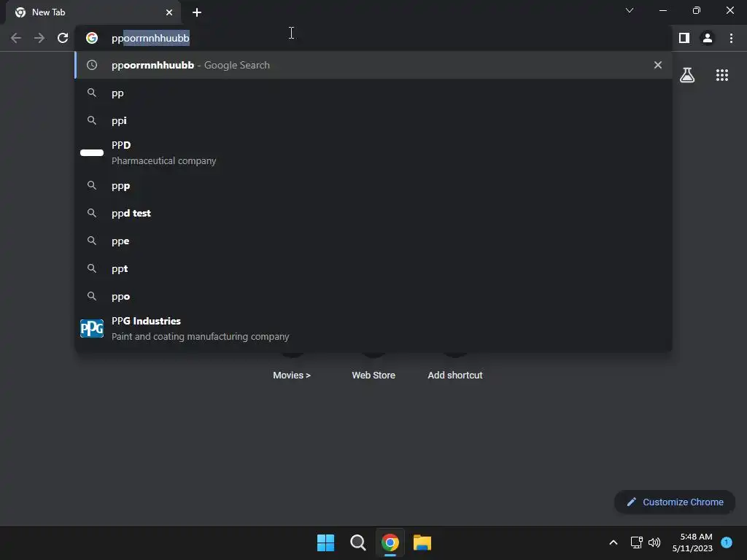This screenshot has width=747, height=560.
Task: Click the network status tray icon
Action: pos(636,542)
